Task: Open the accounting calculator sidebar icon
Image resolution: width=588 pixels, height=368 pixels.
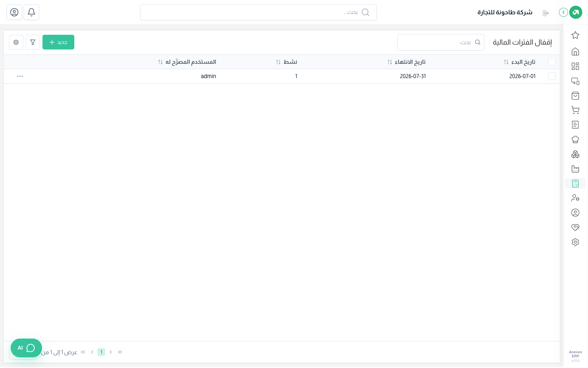Action: (575, 184)
